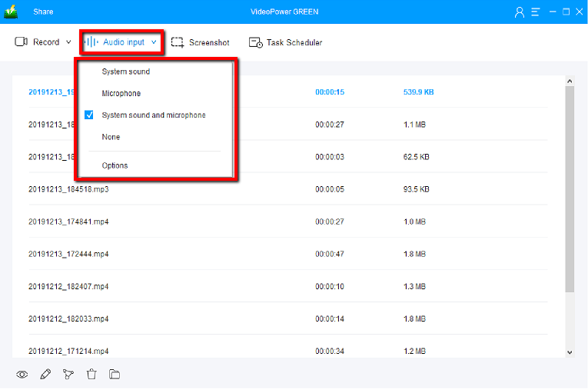Viewport: 588px width, 390px height.
Task: Select the System sound option
Action: 126,72
